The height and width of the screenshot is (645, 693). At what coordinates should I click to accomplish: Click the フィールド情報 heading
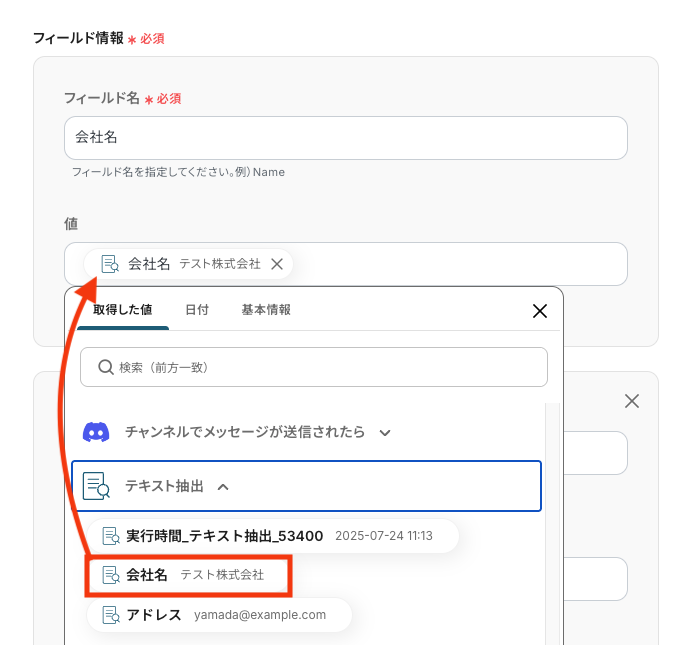click(x=78, y=38)
